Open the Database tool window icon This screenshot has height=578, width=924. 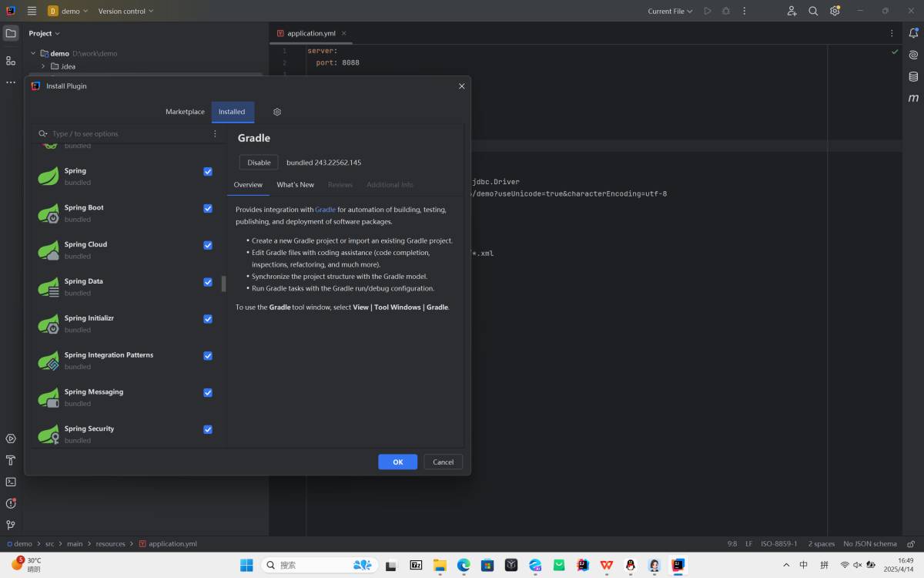click(913, 76)
